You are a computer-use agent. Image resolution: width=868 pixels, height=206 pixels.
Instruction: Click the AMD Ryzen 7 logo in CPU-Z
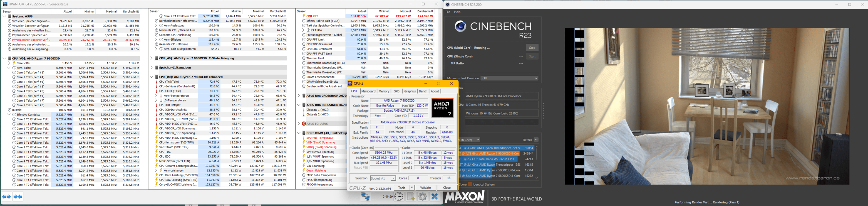442,108
